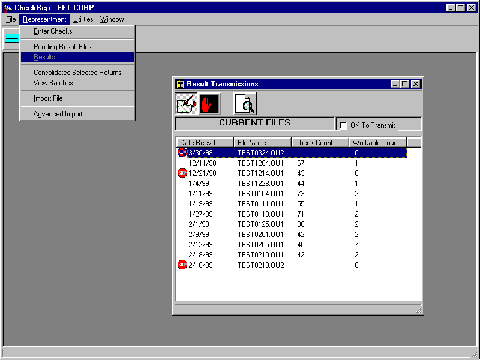Click the CURRENT FILES banner button
480x360 pixels.
(255, 123)
